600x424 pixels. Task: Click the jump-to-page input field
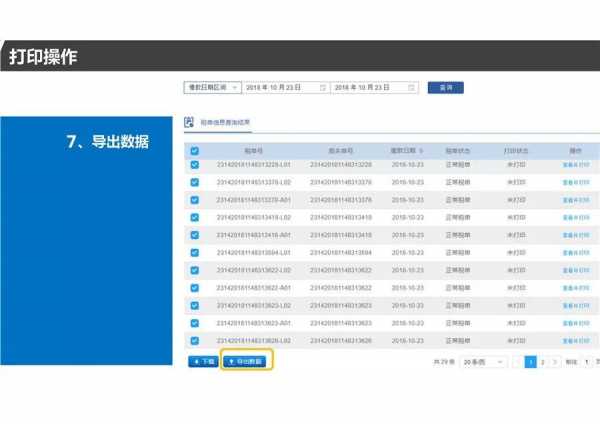(586, 361)
